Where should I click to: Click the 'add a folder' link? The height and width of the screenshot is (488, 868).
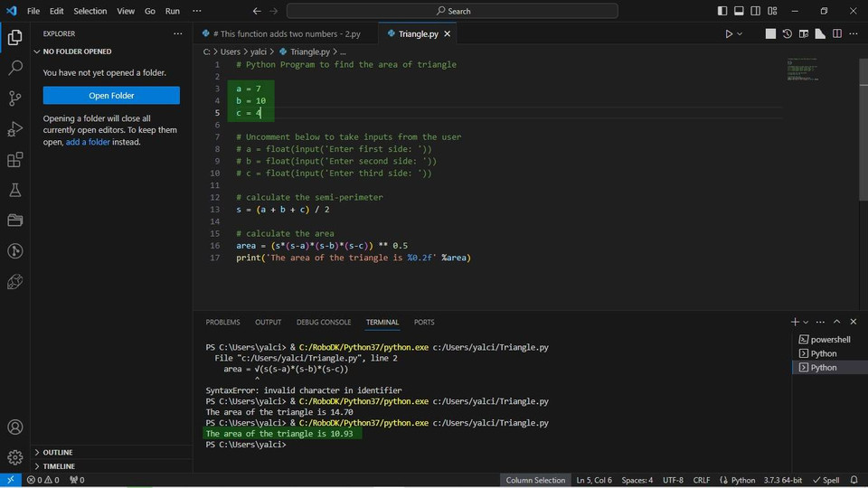(x=89, y=142)
